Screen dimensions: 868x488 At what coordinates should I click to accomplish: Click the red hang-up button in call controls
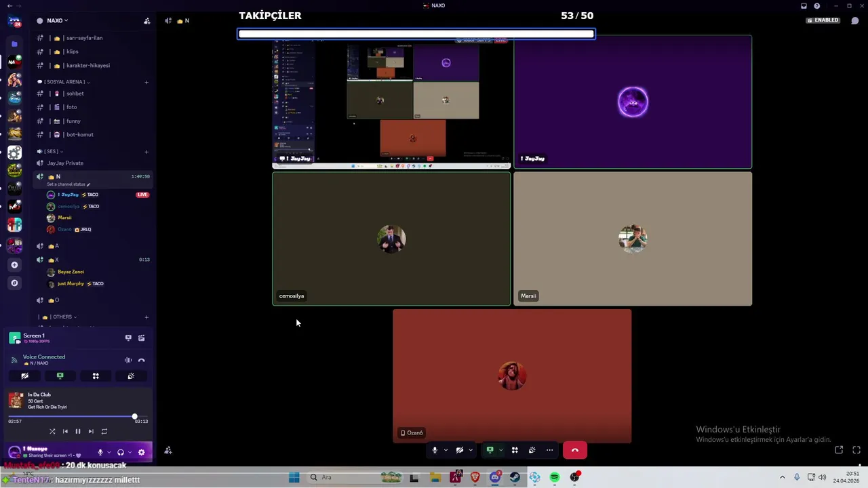coord(574,450)
